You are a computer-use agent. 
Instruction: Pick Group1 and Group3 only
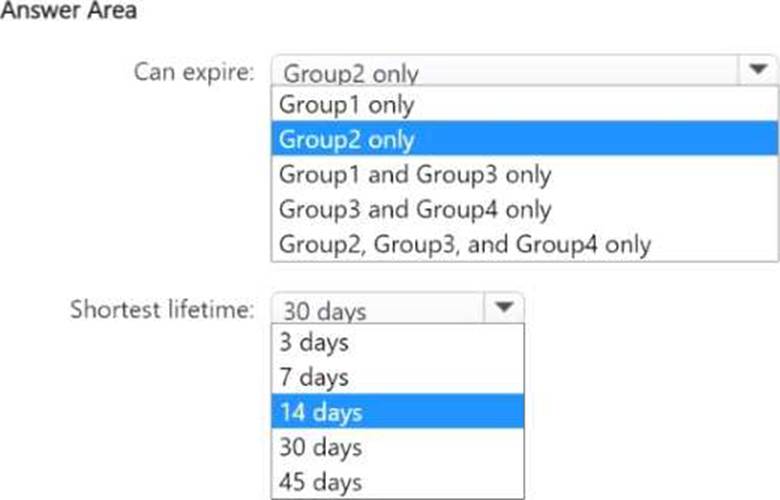point(524,174)
